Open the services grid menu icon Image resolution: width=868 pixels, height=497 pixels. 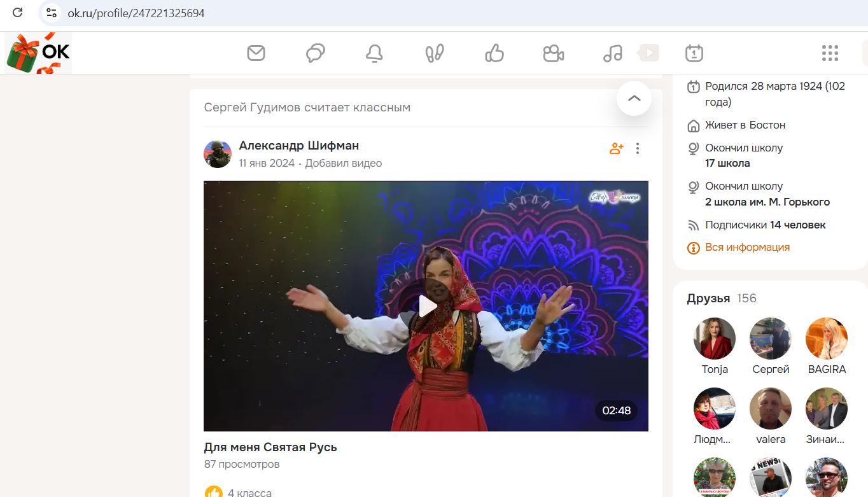830,53
